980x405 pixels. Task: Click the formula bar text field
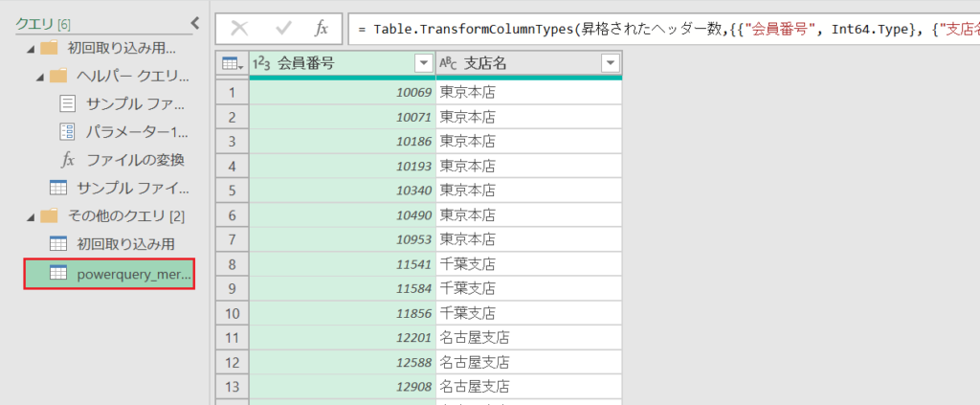pos(664,29)
